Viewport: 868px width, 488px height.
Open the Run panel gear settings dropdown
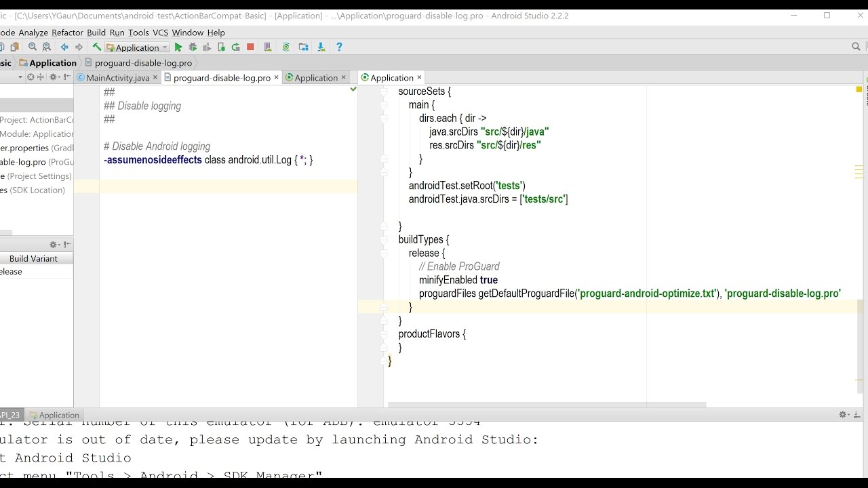tap(845, 415)
